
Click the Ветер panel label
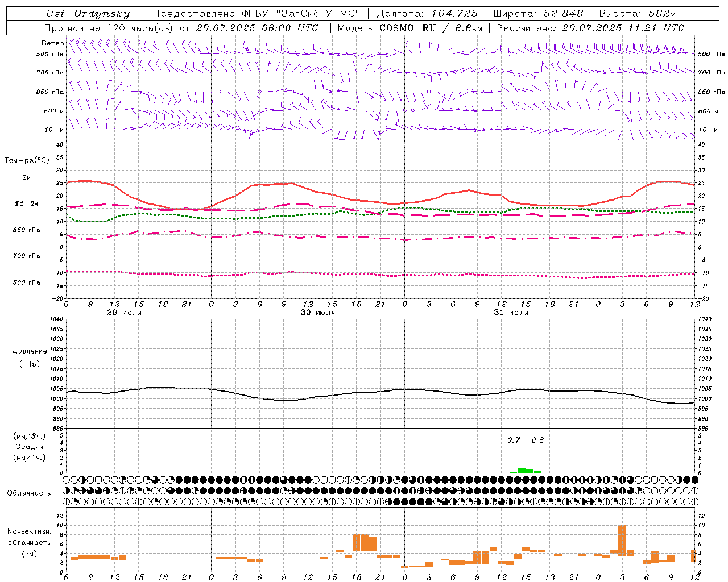(x=52, y=43)
